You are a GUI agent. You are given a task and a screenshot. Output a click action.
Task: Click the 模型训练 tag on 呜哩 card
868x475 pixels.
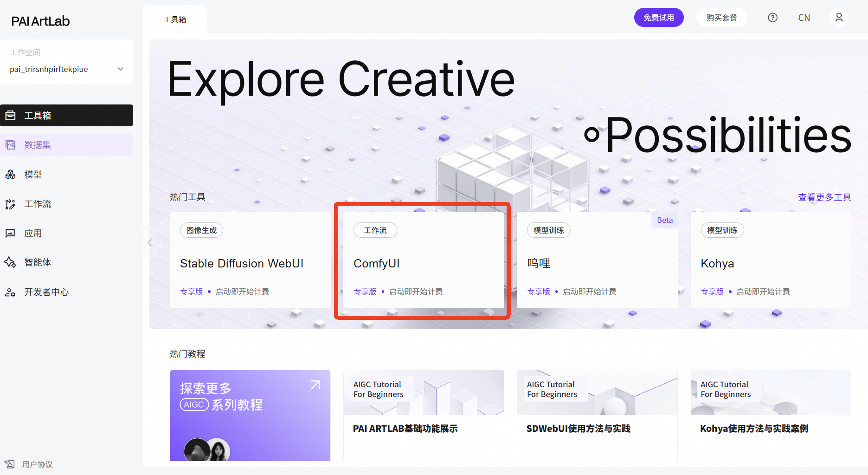[549, 230]
